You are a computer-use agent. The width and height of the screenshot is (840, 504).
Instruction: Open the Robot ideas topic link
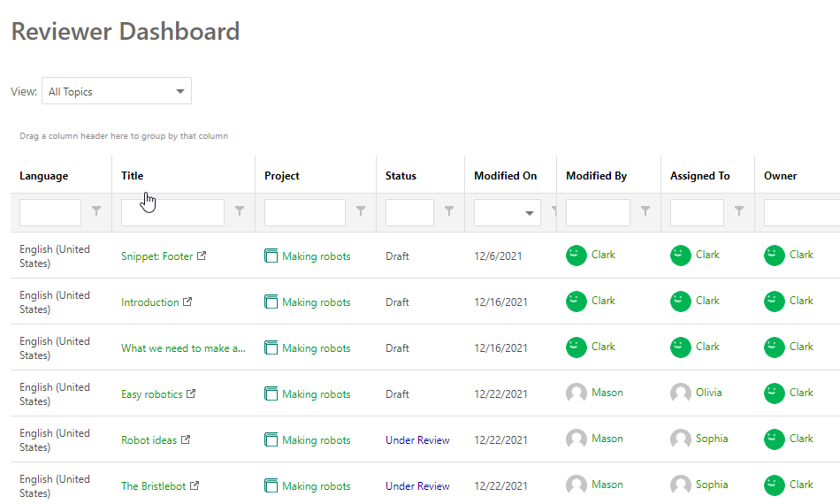(x=149, y=440)
